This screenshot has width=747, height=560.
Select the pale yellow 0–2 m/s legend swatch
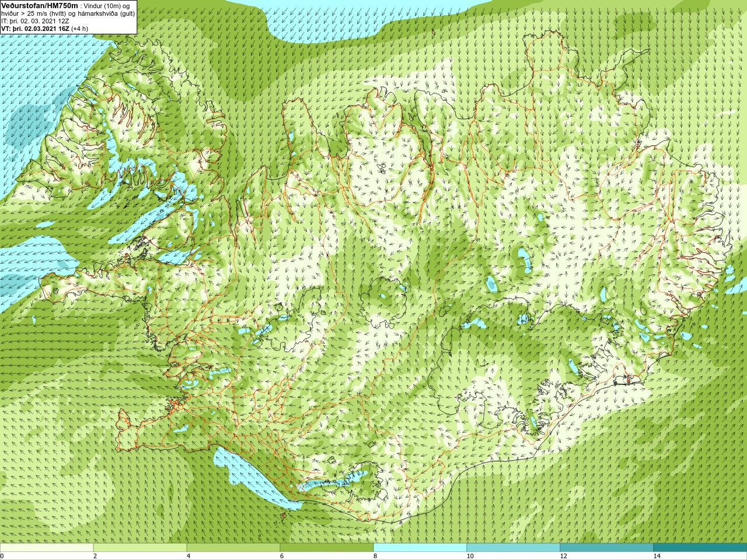click(x=47, y=548)
